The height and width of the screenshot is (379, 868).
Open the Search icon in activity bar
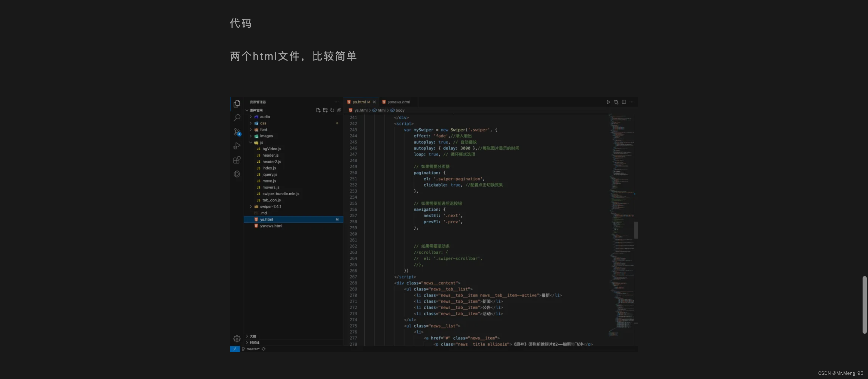coord(237,117)
